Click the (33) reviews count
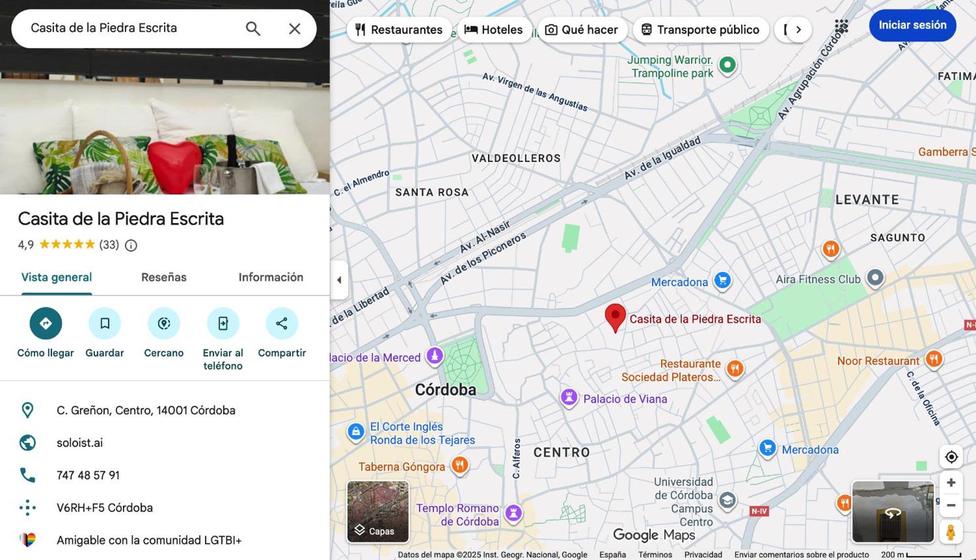The width and height of the screenshot is (976, 560). tap(109, 245)
